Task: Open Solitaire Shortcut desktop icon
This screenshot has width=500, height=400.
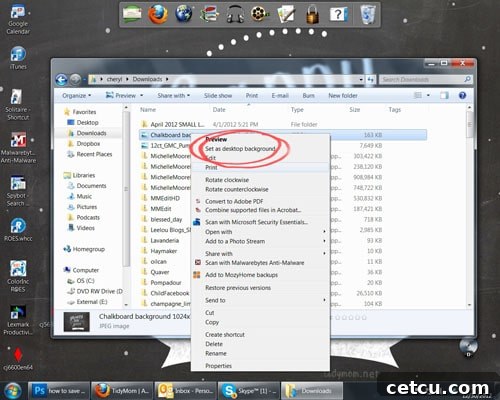Action: 17,104
